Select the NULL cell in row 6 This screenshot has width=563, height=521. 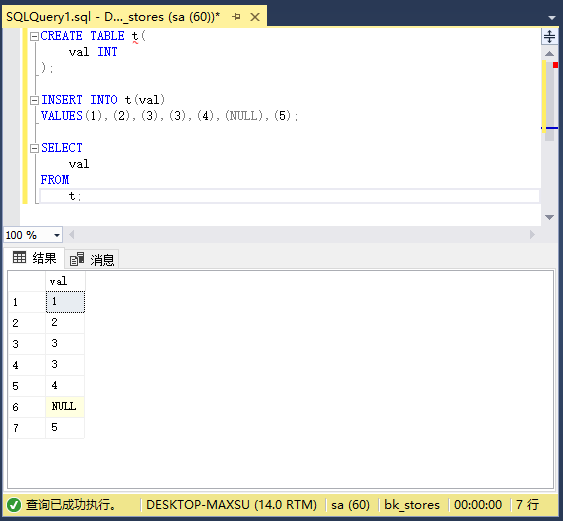tap(65, 406)
